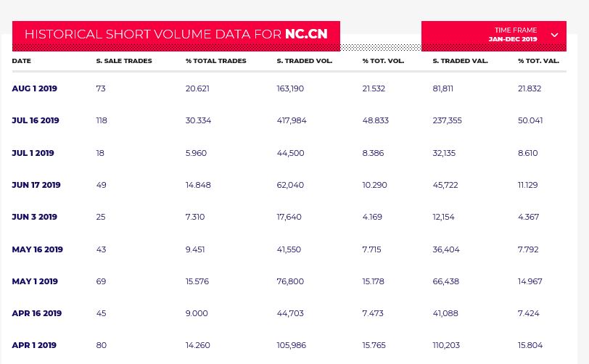Click the May 16 2019 date entry

click(x=37, y=249)
